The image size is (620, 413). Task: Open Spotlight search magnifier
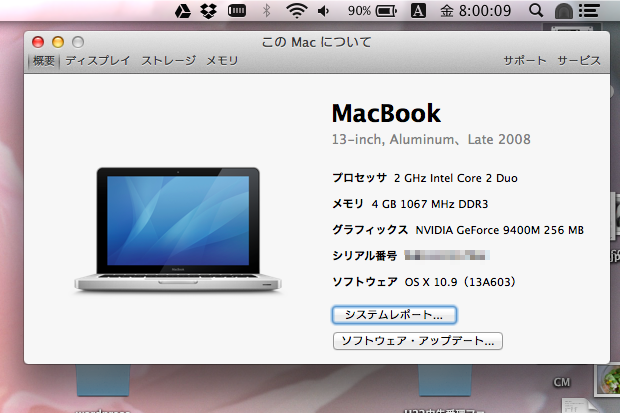point(536,11)
